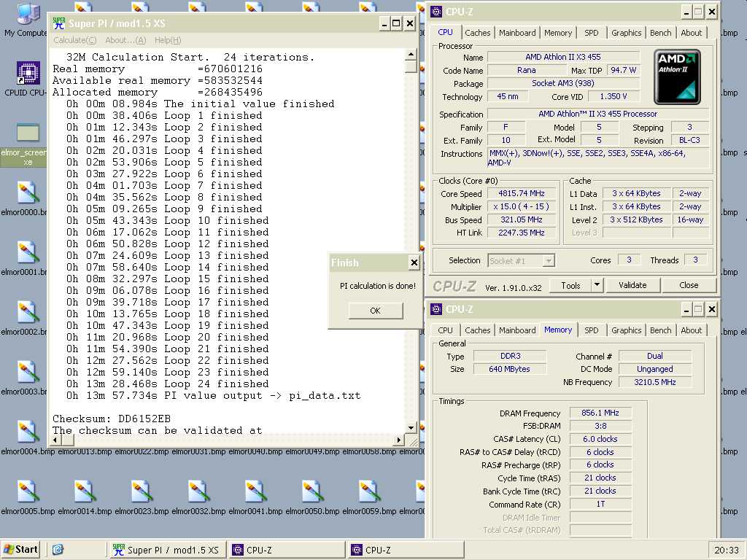Open the Mainboard tab in lower CPU-Z
Viewport: 747px width, 560px height.
click(x=517, y=330)
